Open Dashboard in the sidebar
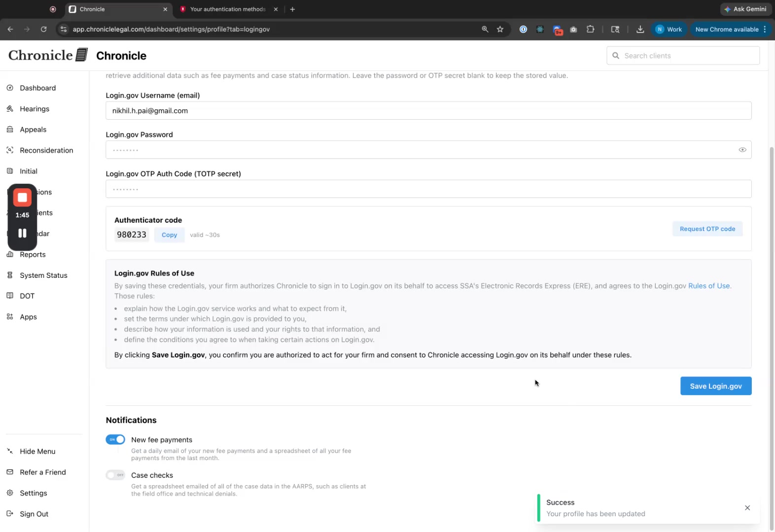This screenshot has height=532, width=775. pyautogui.click(x=38, y=88)
